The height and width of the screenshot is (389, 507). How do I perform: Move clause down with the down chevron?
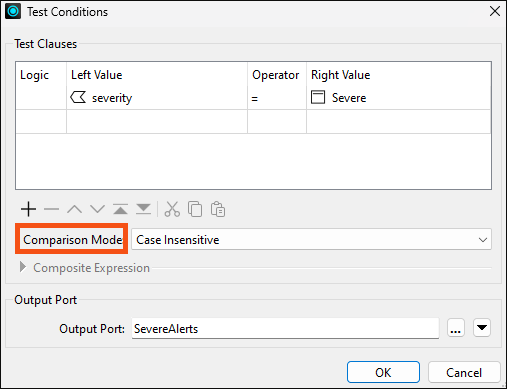coord(97,209)
